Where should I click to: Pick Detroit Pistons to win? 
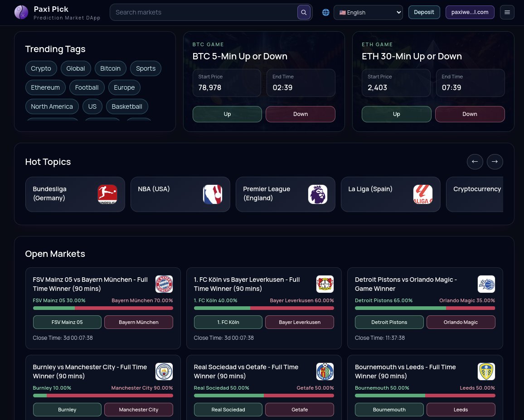pyautogui.click(x=389, y=322)
